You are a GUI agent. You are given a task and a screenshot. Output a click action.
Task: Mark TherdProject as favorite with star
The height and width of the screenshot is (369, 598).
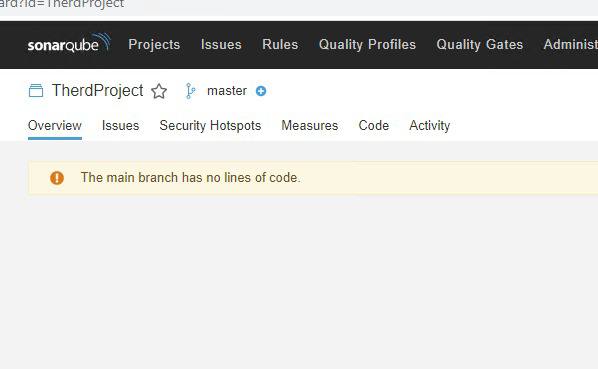159,91
